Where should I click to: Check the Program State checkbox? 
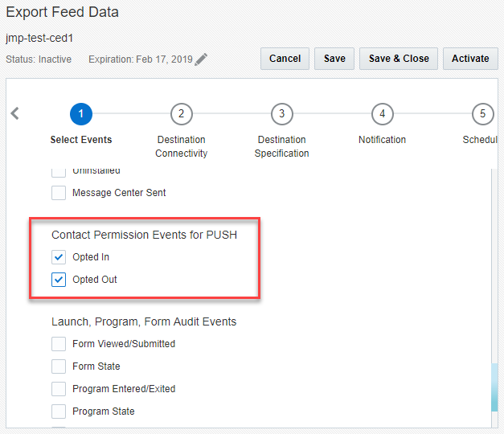(59, 411)
